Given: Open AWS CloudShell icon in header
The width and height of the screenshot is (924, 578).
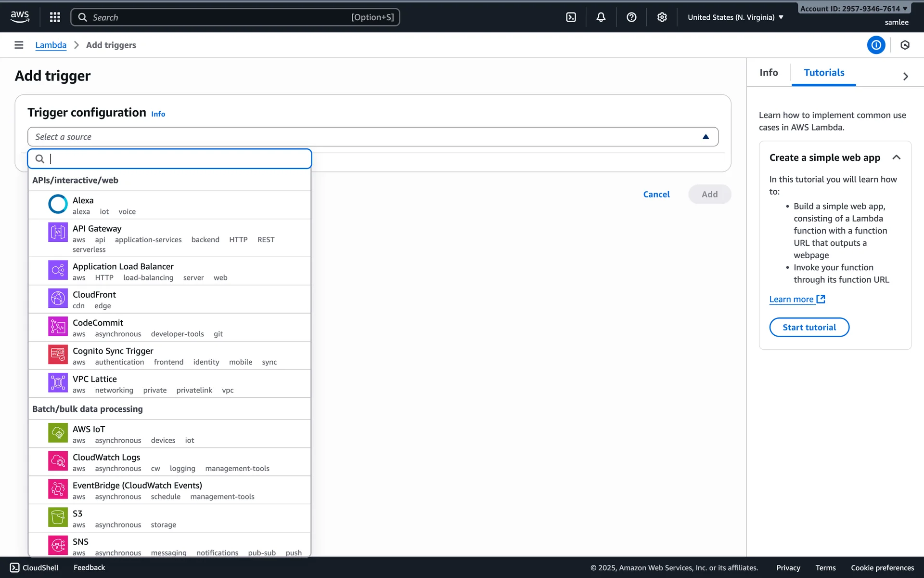Looking at the screenshot, I should pos(571,17).
